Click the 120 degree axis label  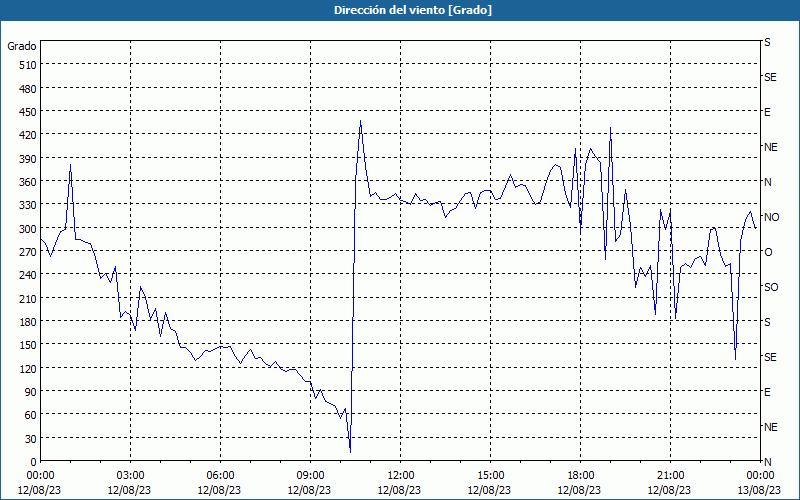click(x=27, y=368)
